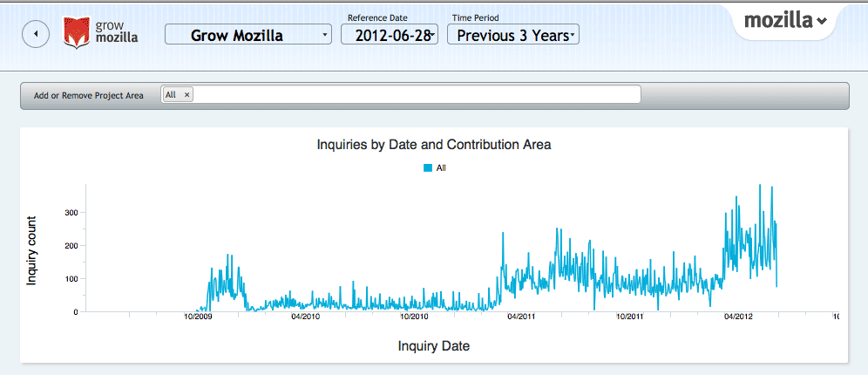The width and height of the screenshot is (868, 375).
Task: Expand the Time Period selector
Action: pyautogui.click(x=513, y=34)
